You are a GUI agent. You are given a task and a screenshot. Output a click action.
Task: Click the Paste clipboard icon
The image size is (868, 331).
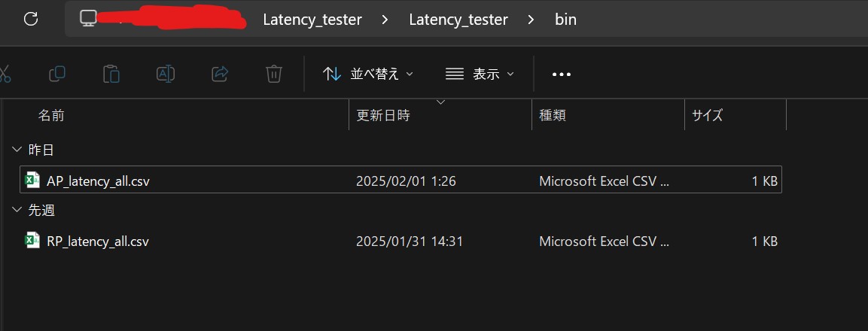(111, 74)
